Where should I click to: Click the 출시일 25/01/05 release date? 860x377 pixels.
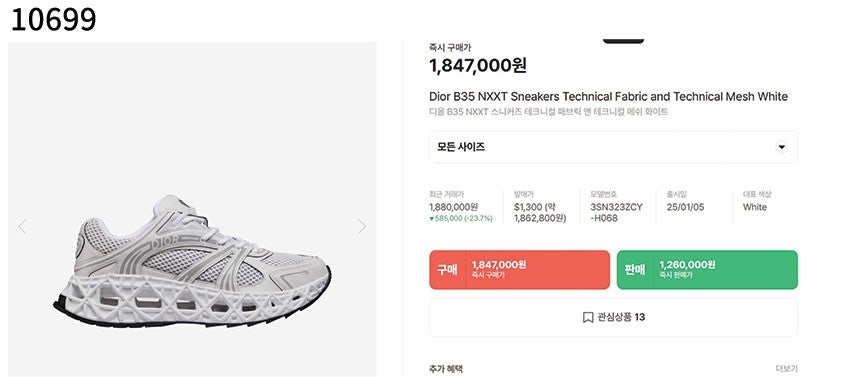[x=686, y=207]
